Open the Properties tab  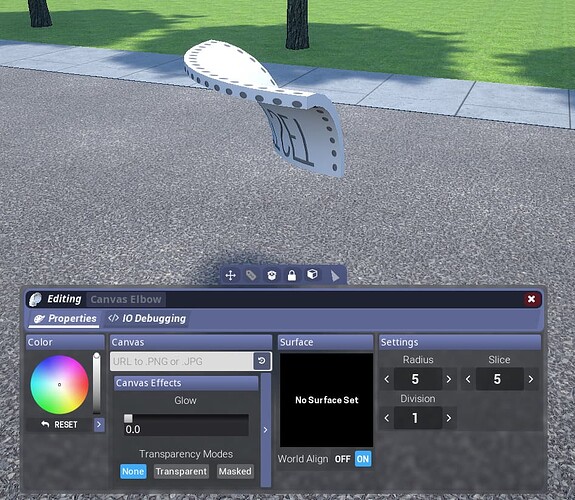pos(65,318)
